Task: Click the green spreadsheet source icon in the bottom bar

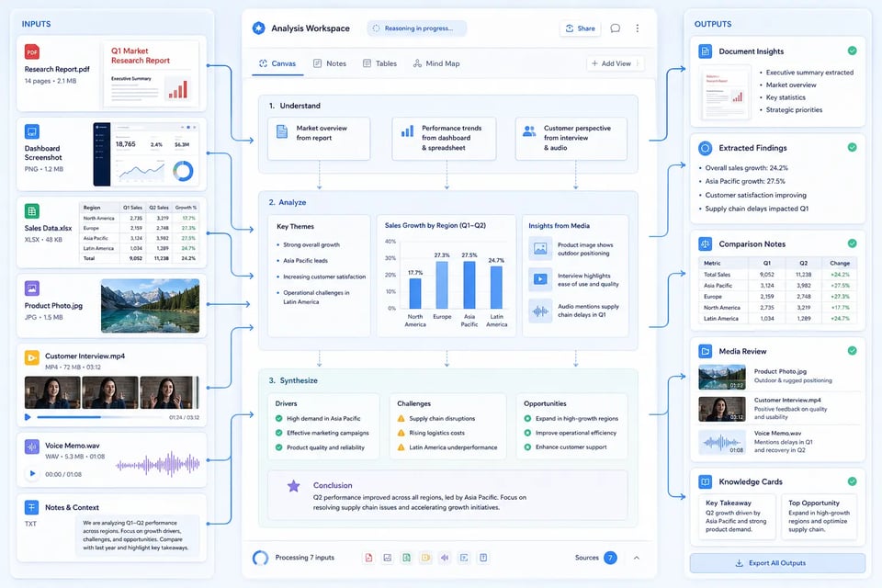Action: click(407, 558)
